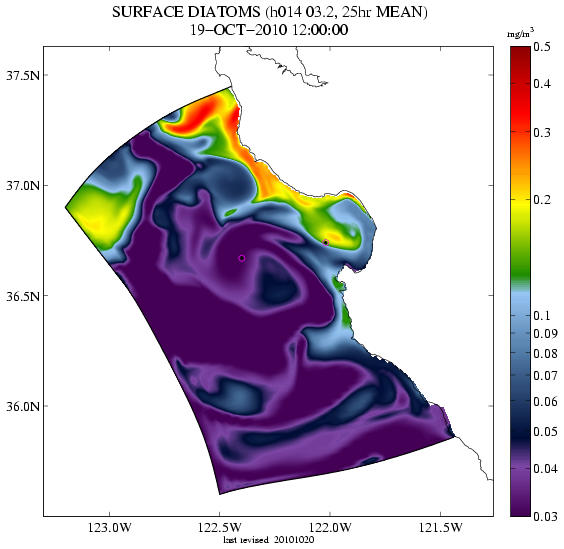Click the 122.5W longitude axis label
Image resolution: width=564 pixels, height=549 pixels.
(x=219, y=527)
